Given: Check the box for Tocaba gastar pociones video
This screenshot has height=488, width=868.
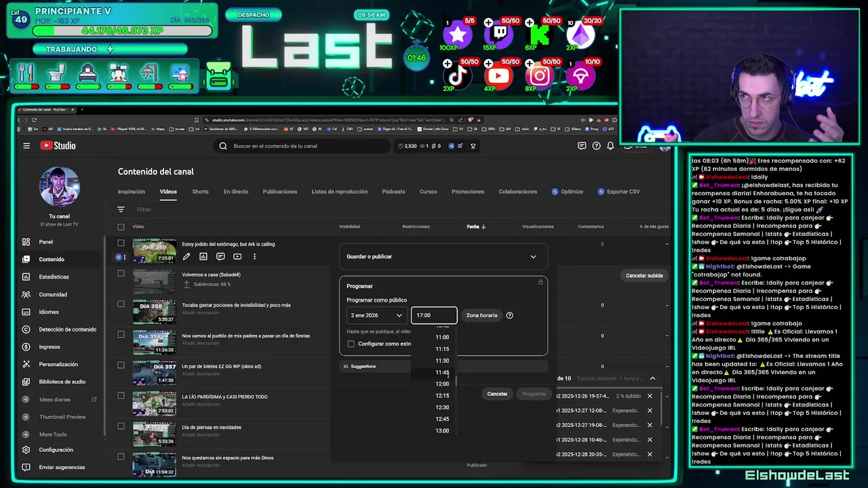Looking at the screenshot, I should click(x=121, y=304).
